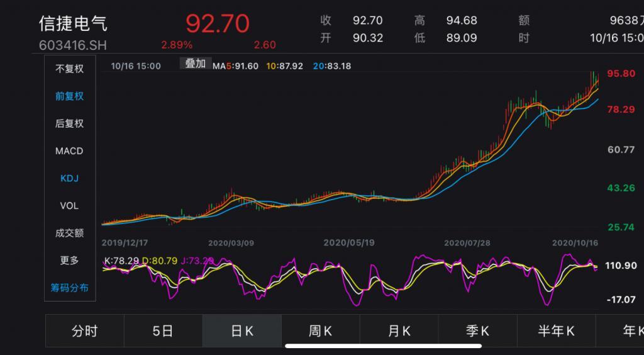Select 后复权 backward adjustment option
The height and width of the screenshot is (355, 644).
click(x=69, y=123)
